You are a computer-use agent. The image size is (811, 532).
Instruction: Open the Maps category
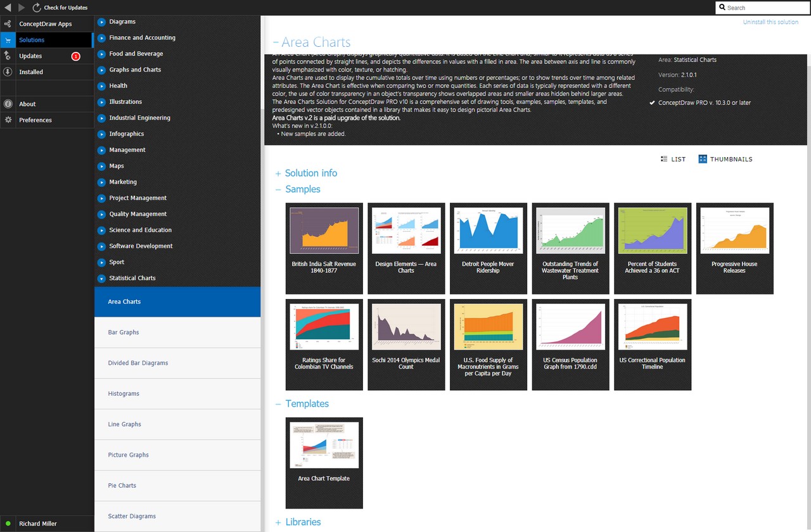(117, 166)
